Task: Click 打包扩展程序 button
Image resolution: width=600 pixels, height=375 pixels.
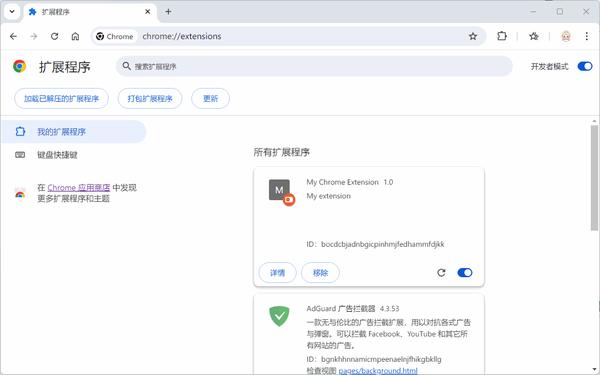Action: tap(150, 99)
